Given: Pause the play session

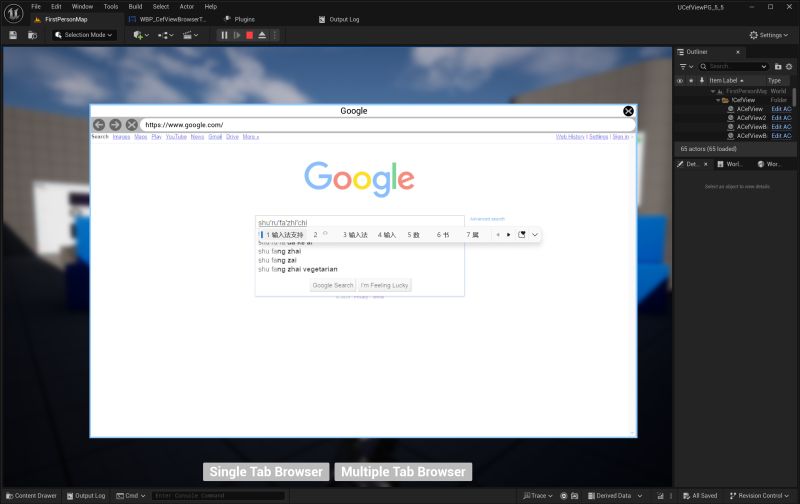Looking at the screenshot, I should [x=224, y=35].
